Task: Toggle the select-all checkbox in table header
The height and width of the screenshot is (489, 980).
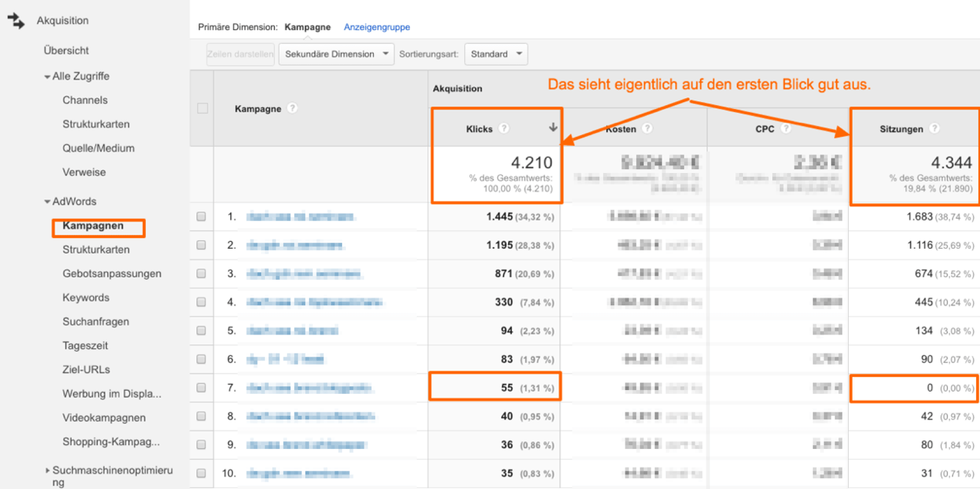Action: (202, 108)
